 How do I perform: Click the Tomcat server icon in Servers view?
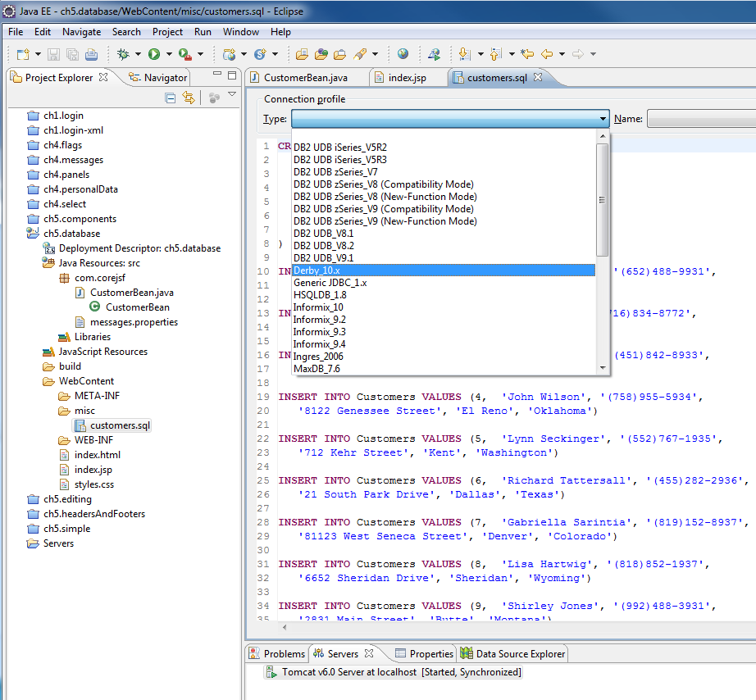(272, 672)
